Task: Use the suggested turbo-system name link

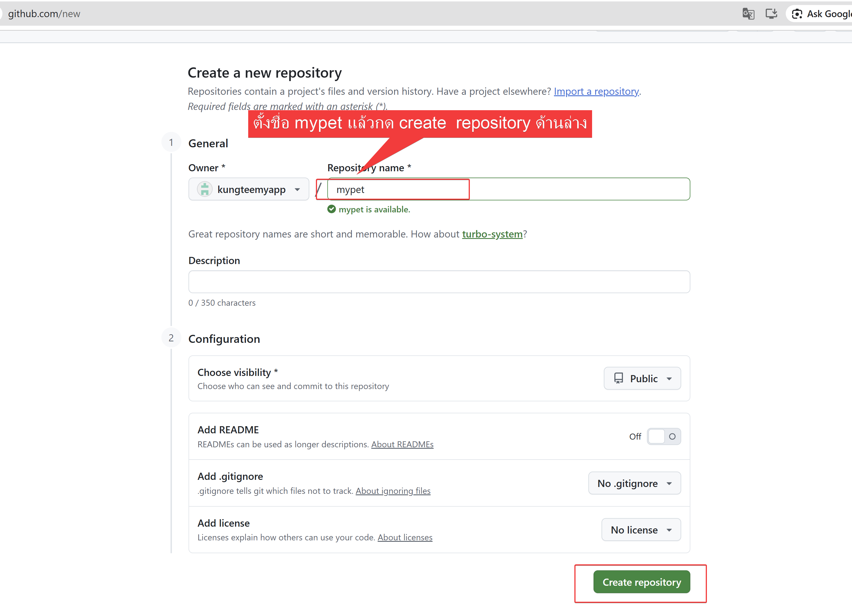Action: [492, 234]
